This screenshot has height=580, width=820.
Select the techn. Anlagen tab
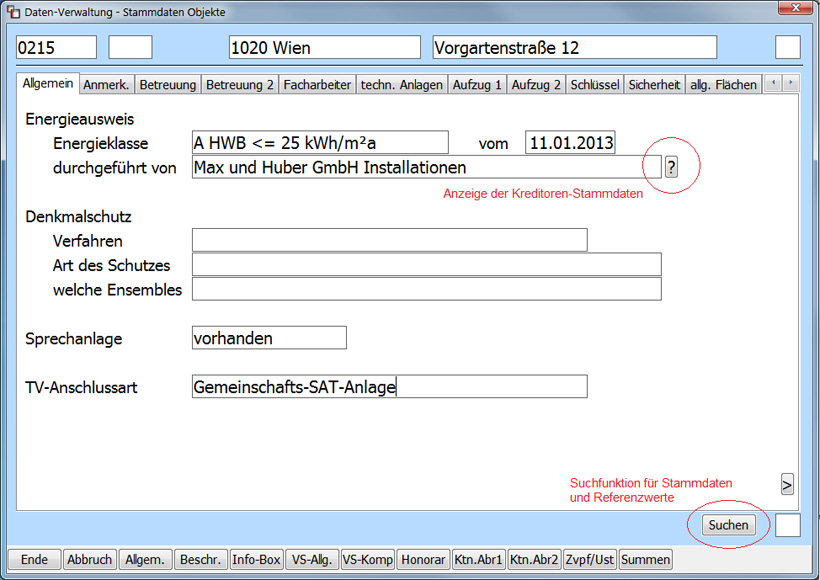pos(402,85)
